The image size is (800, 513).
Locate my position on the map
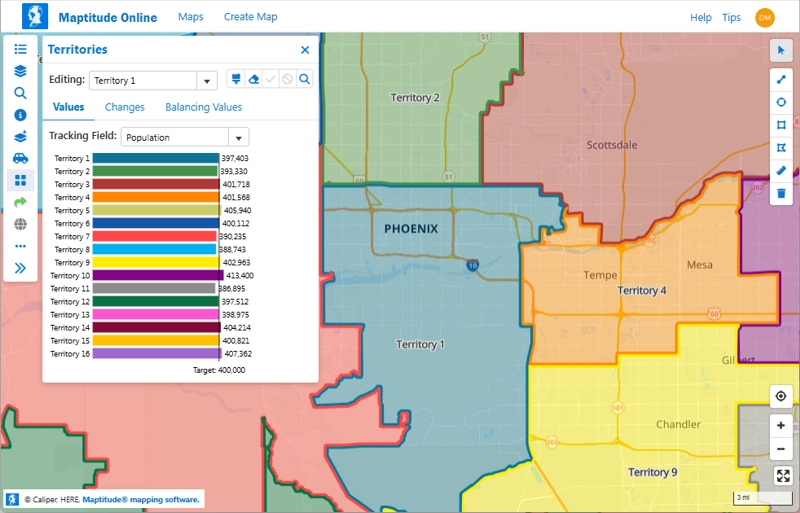click(782, 396)
